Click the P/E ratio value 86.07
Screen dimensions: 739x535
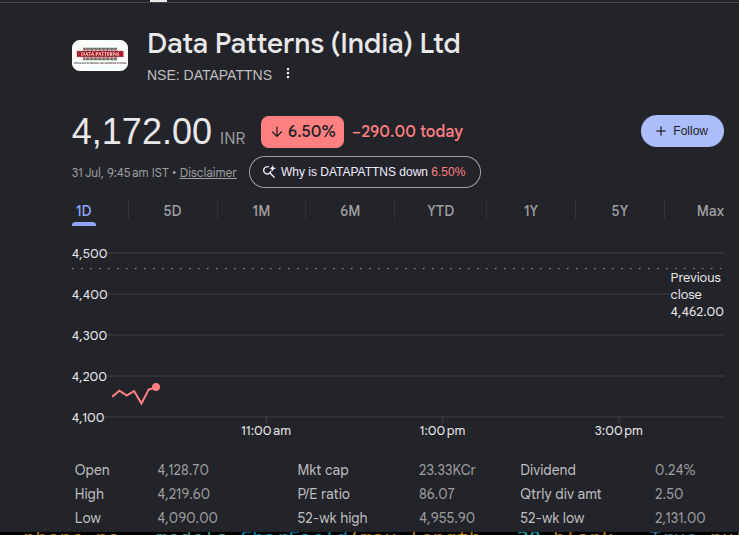pyautogui.click(x=436, y=494)
